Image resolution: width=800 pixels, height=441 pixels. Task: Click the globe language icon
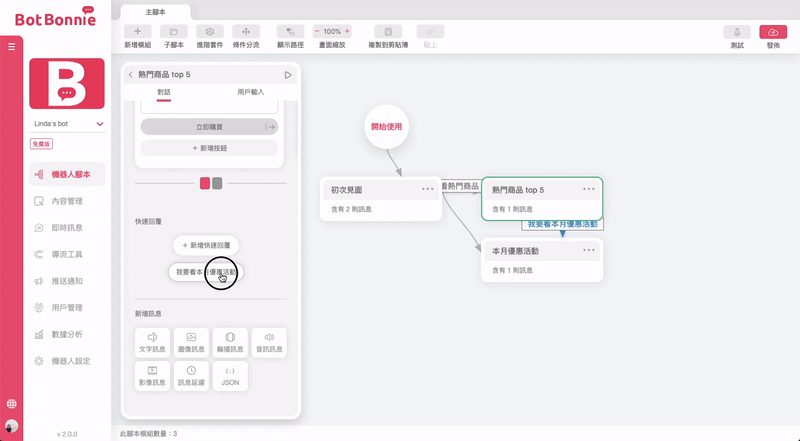(x=11, y=404)
